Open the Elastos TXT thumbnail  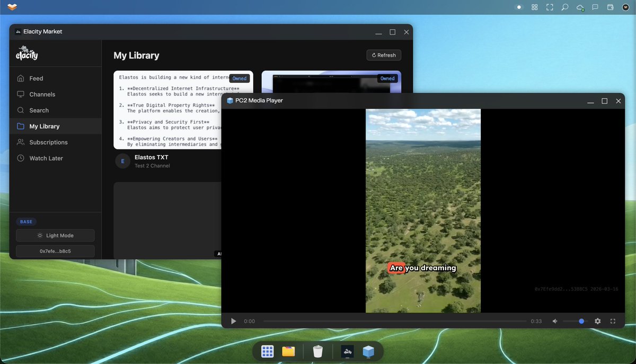click(183, 110)
